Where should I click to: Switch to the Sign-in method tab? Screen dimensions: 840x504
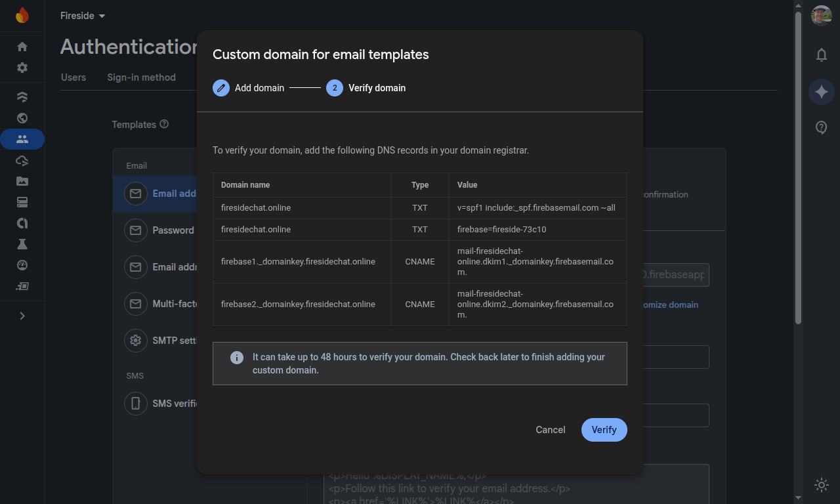(141, 77)
